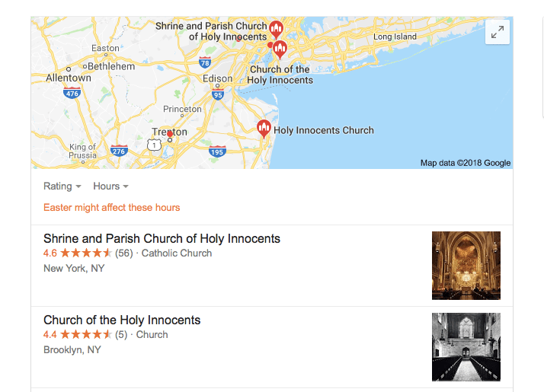The image size is (544, 392).
Task: Open Shrine and Parish Church of Holy Innocents listing
Action: tap(162, 239)
